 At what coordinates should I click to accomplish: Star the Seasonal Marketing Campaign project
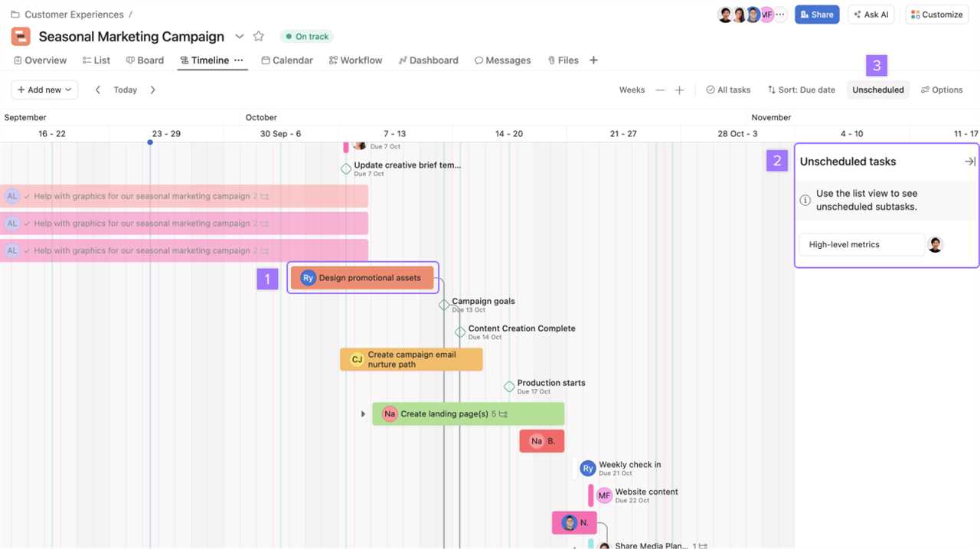tap(258, 36)
